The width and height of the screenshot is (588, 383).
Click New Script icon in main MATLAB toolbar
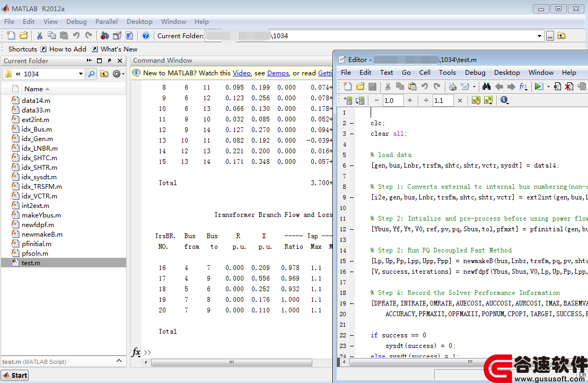pyautogui.click(x=11, y=36)
